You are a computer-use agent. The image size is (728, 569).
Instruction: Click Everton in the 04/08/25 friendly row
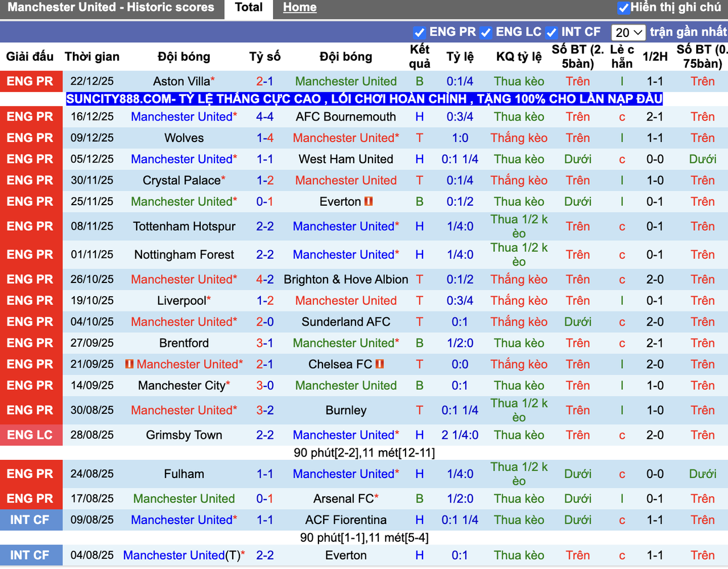(346, 555)
